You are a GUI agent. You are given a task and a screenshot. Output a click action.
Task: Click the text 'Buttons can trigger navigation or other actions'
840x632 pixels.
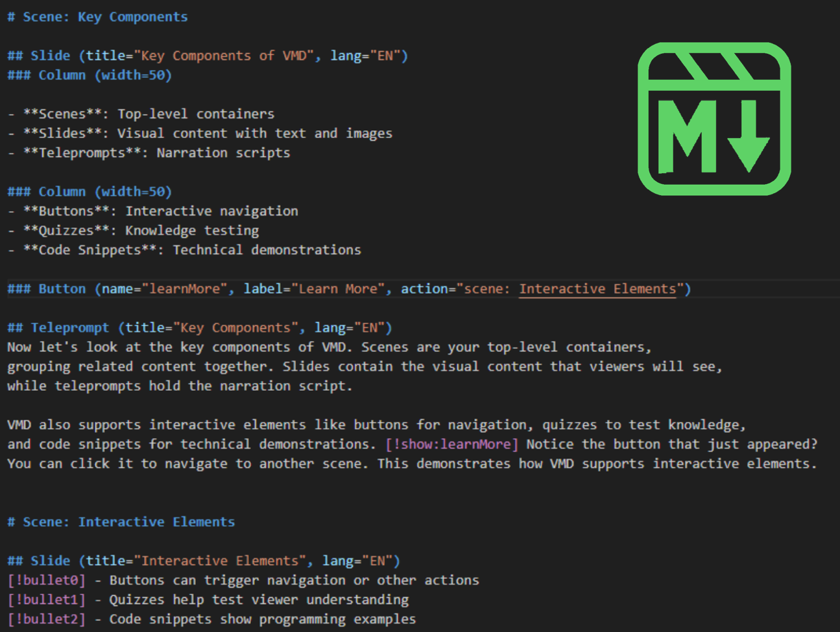[294, 581]
